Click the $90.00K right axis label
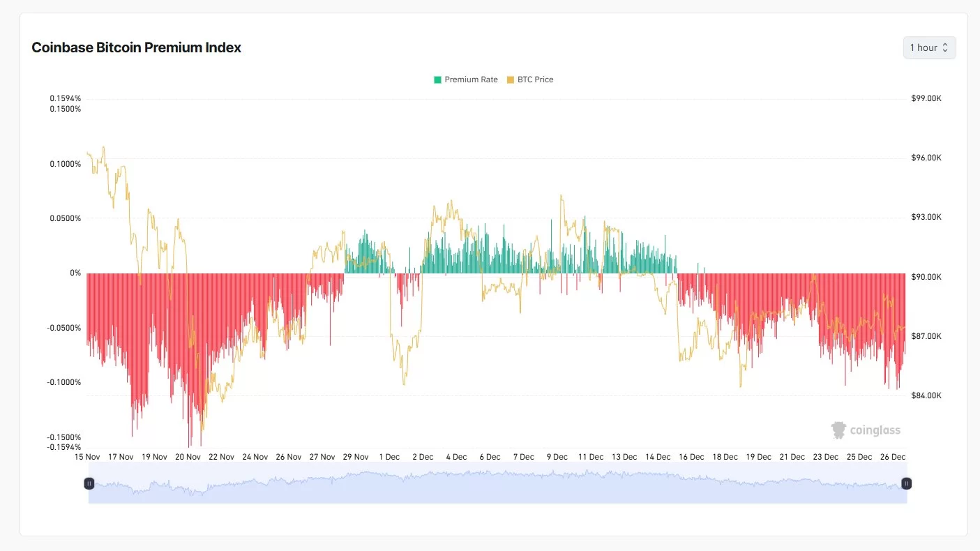Viewport: 980px width, 551px height. (926, 277)
